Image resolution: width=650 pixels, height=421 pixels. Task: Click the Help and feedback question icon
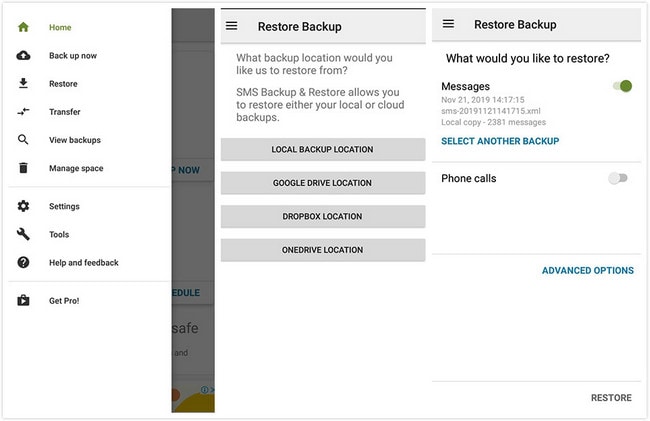pos(23,262)
